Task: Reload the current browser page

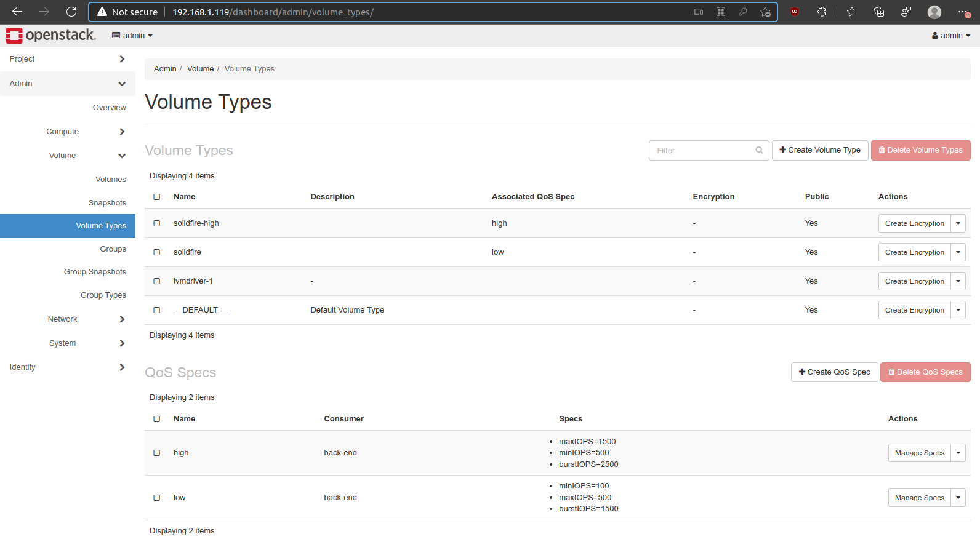Action: [71, 12]
